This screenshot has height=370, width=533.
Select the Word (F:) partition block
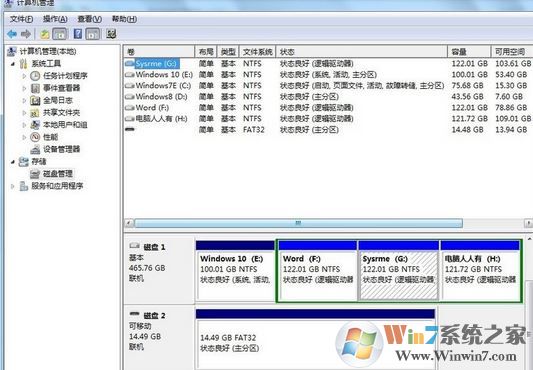[318, 271]
